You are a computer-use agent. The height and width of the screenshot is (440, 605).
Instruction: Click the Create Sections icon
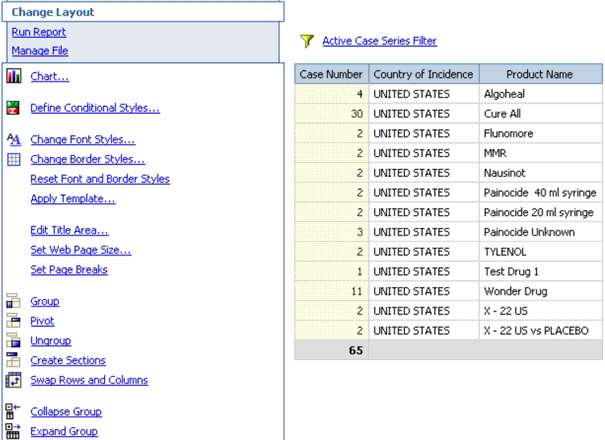coord(13,360)
